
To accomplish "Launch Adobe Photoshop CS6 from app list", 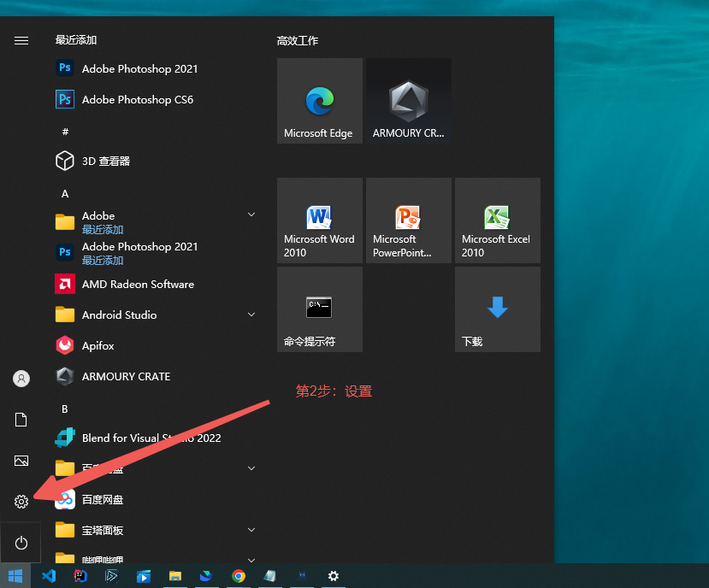I will (155, 99).
